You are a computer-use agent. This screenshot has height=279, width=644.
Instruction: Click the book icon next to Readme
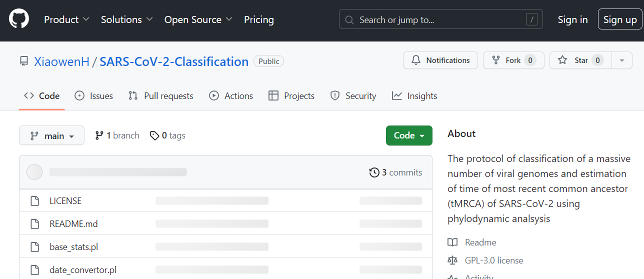tap(452, 242)
